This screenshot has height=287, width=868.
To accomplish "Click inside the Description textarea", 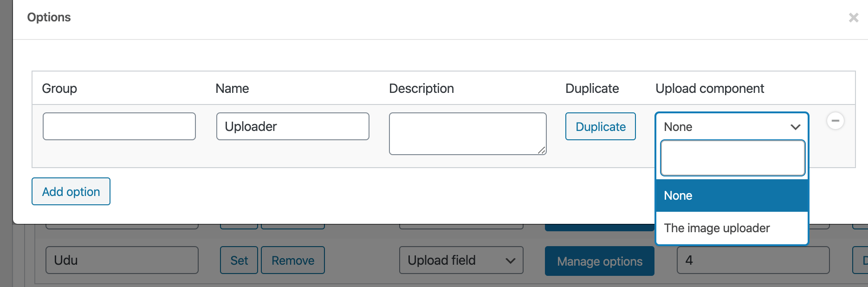I will (x=467, y=133).
